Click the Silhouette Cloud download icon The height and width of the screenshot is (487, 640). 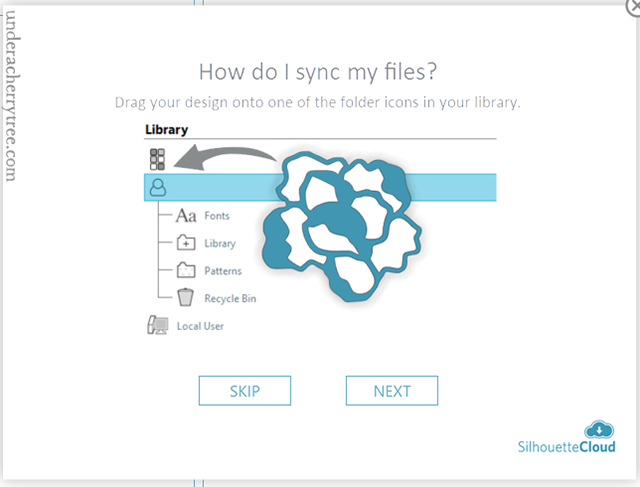599,430
